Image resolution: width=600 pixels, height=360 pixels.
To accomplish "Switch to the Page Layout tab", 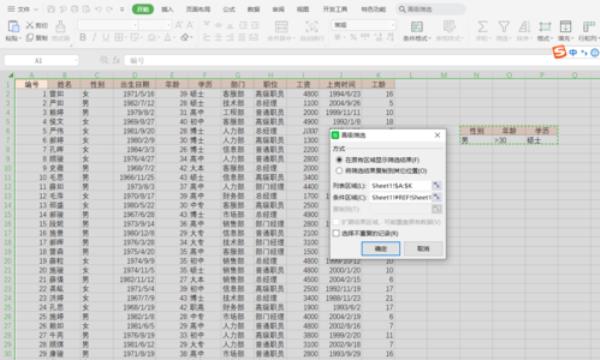I will click(x=198, y=9).
